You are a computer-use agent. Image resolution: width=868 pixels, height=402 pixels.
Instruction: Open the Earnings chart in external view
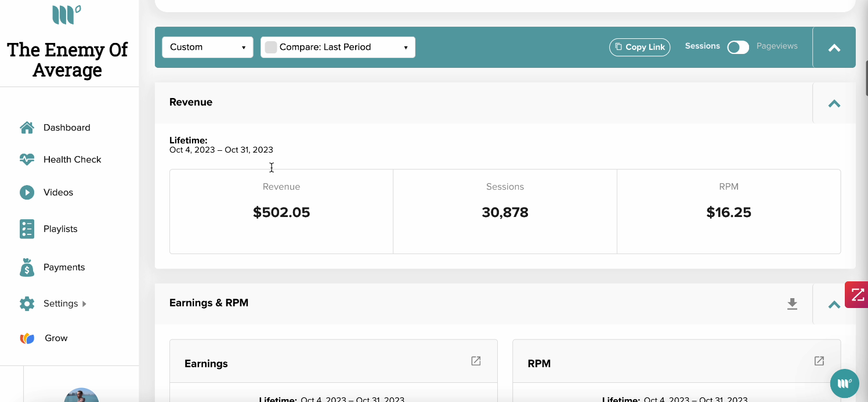point(476,361)
